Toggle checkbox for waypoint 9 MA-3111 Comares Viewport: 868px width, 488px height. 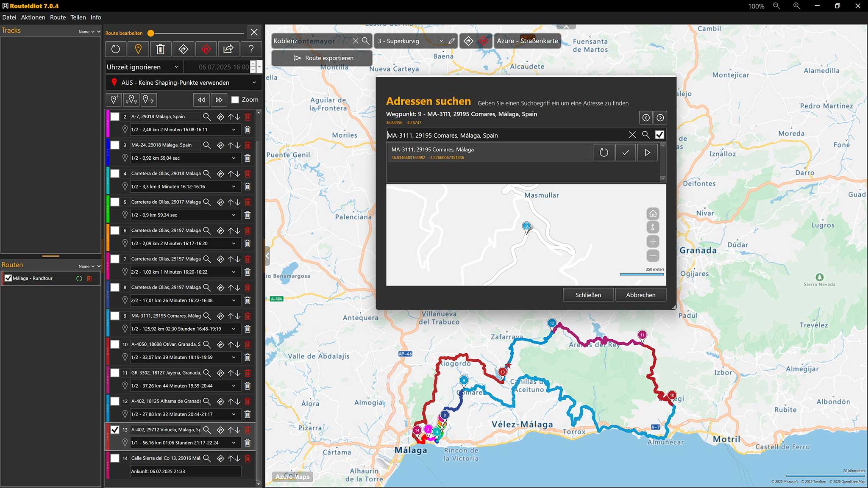pos(115,316)
